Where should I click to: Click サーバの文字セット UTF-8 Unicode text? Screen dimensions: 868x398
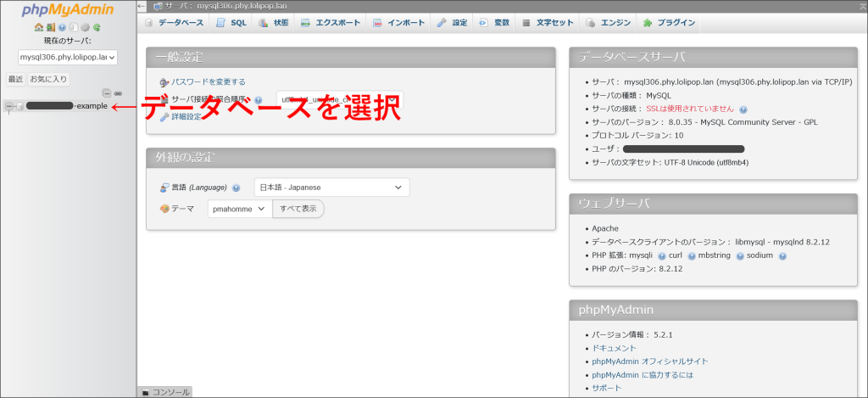click(670, 162)
